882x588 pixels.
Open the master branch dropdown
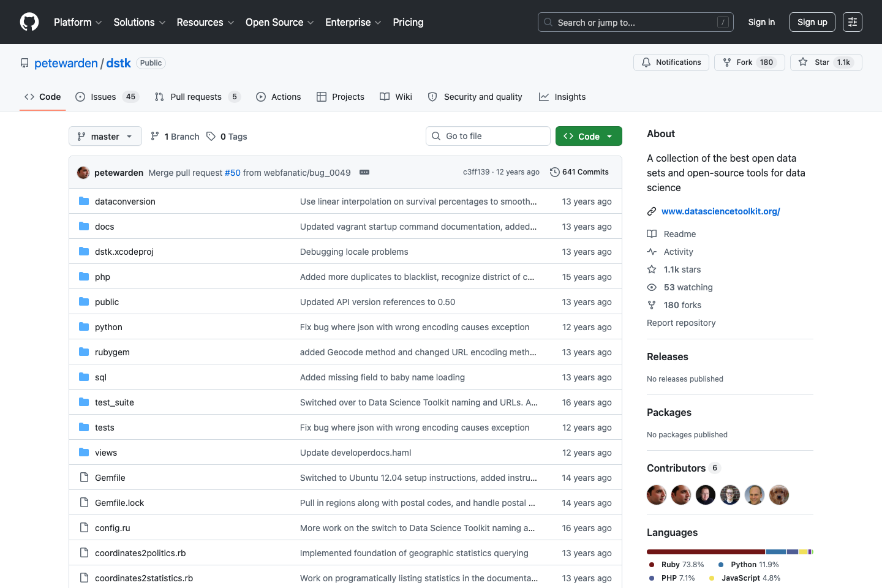105,136
